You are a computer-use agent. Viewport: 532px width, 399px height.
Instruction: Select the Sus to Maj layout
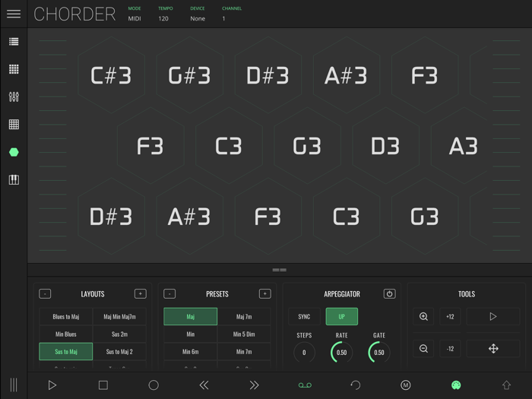[x=66, y=351]
